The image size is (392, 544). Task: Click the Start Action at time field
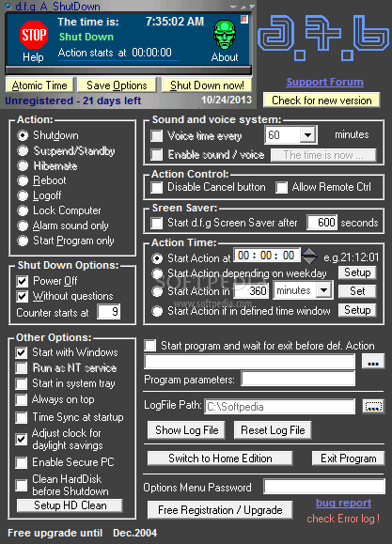267,256
